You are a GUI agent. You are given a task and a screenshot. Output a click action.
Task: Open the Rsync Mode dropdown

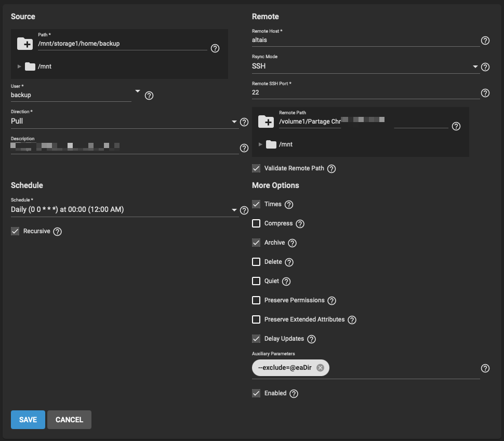(x=366, y=66)
